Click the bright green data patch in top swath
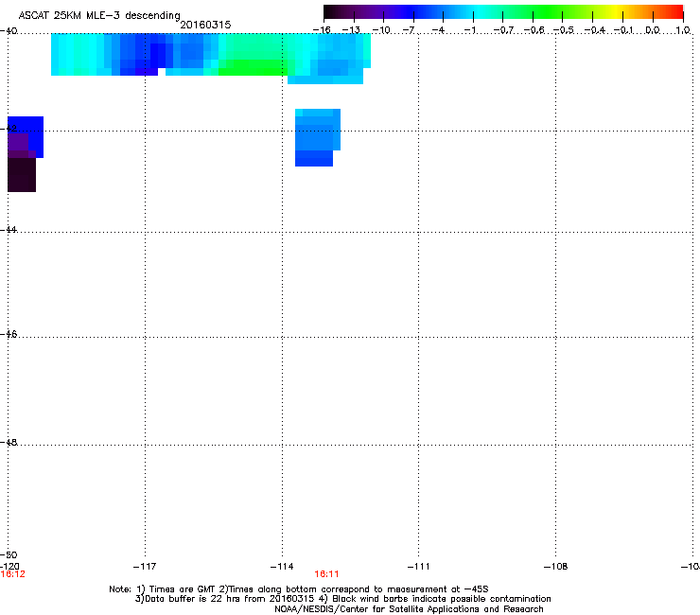The height and width of the screenshot is (615, 700). coord(254,67)
